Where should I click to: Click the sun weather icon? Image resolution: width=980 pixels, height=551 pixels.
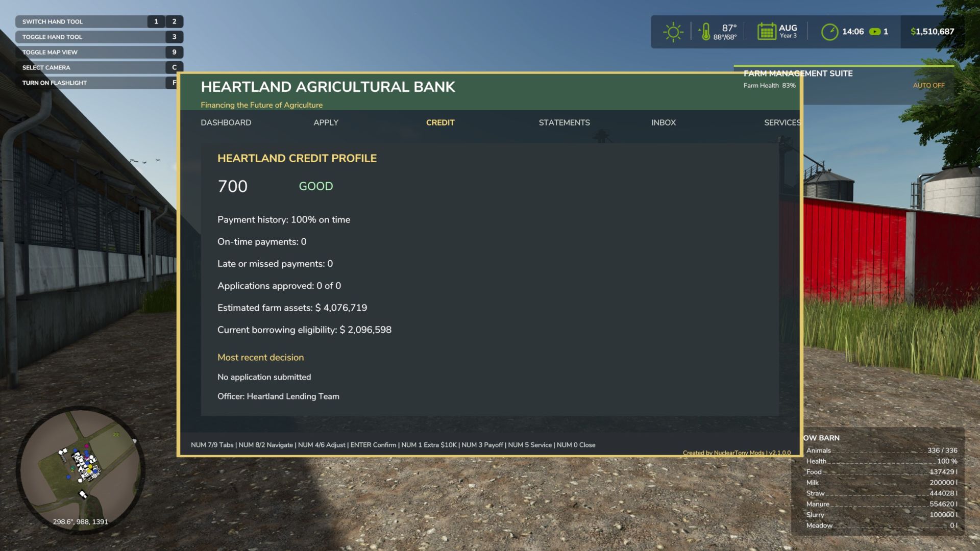pyautogui.click(x=673, y=32)
